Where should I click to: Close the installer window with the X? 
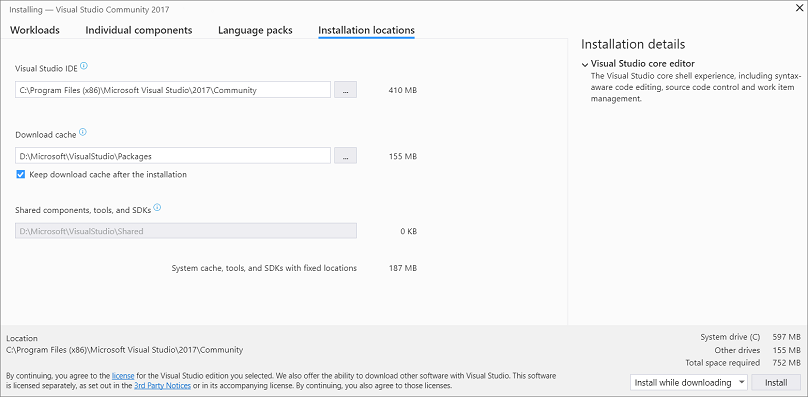click(x=800, y=8)
